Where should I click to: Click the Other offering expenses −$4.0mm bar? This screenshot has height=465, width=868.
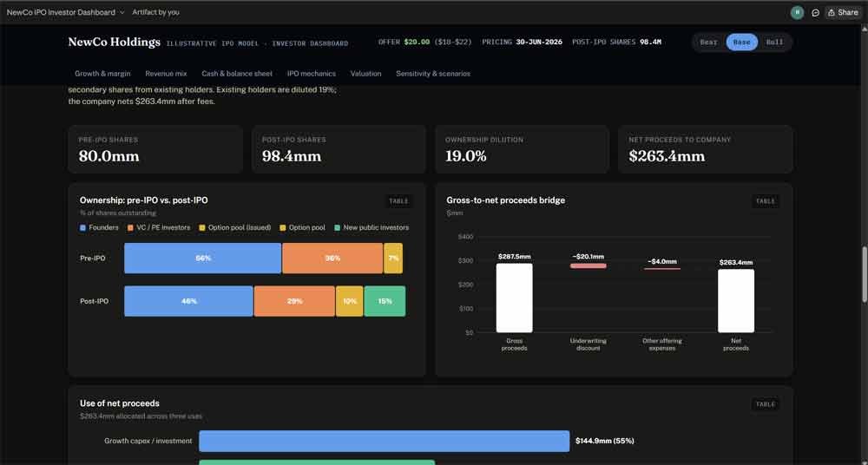pos(662,269)
